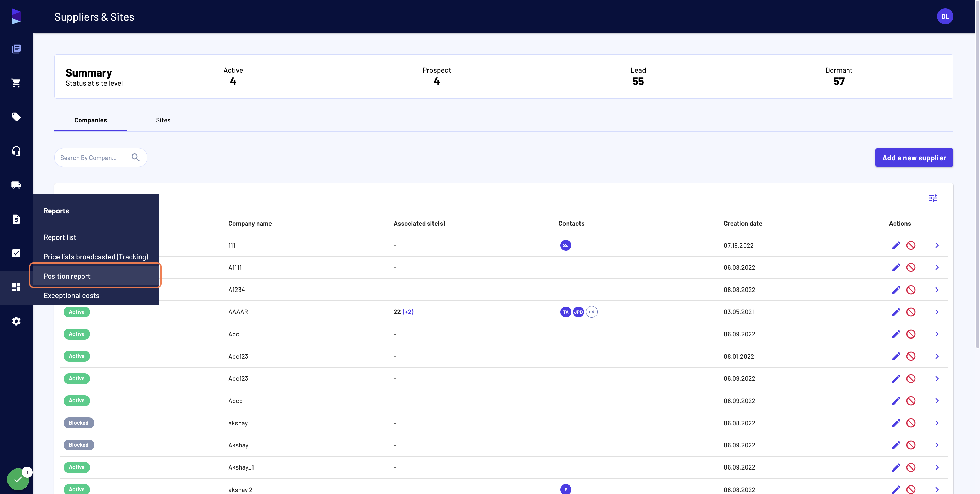
Task: Open the DL user avatar menu
Action: pos(945,16)
